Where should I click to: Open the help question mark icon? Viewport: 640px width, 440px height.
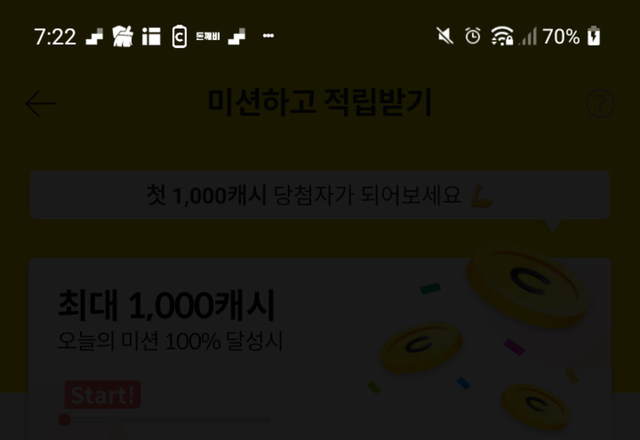point(600,104)
